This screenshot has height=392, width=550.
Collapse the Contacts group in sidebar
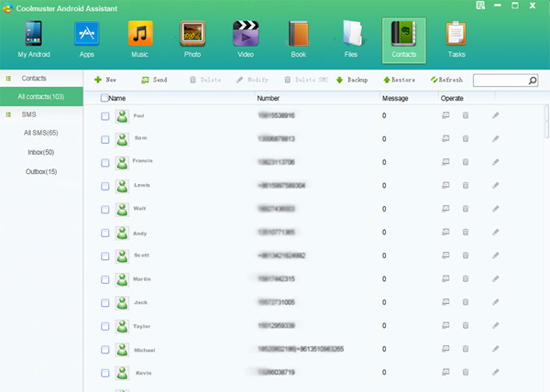coord(8,79)
